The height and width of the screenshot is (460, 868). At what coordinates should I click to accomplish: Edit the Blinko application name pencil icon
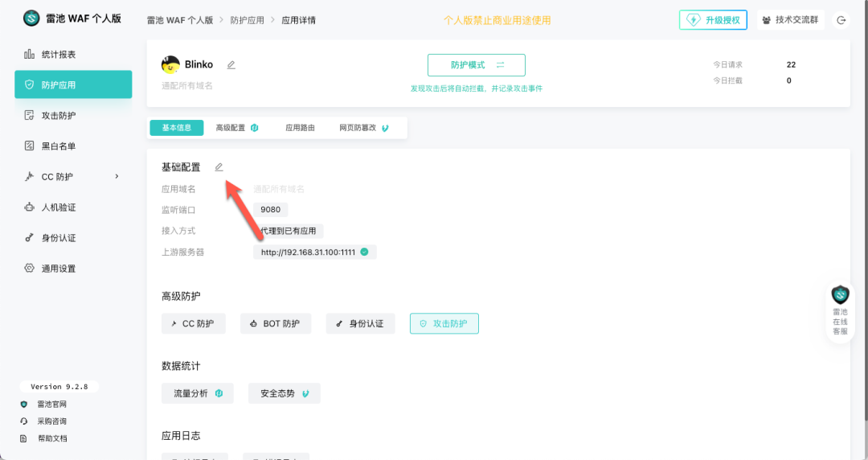point(231,65)
